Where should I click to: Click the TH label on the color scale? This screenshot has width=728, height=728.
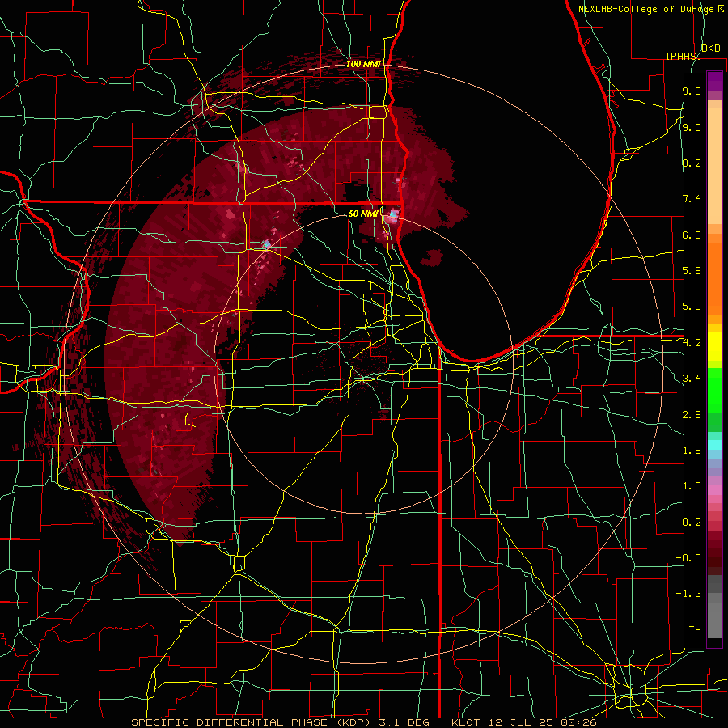[695, 630]
